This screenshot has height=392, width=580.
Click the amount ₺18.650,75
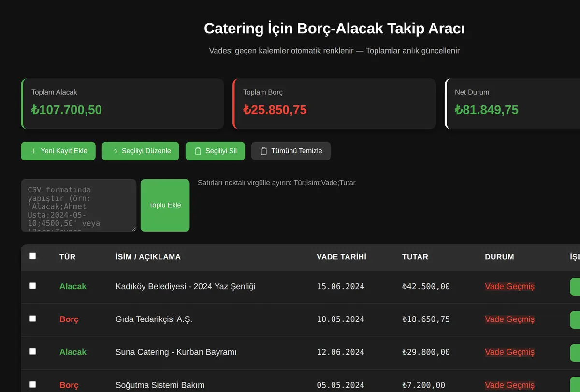pyautogui.click(x=426, y=319)
